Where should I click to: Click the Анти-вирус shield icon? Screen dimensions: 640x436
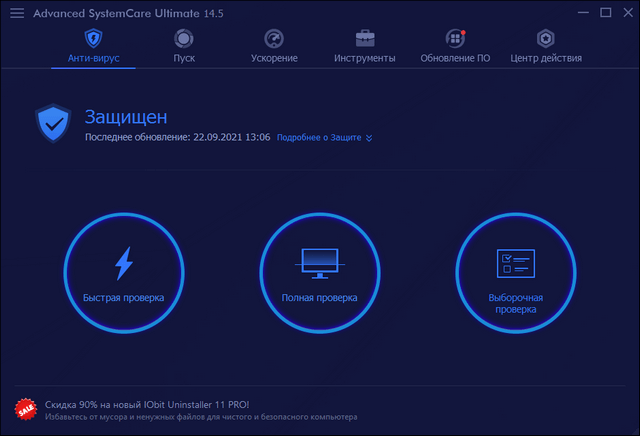pyautogui.click(x=93, y=38)
